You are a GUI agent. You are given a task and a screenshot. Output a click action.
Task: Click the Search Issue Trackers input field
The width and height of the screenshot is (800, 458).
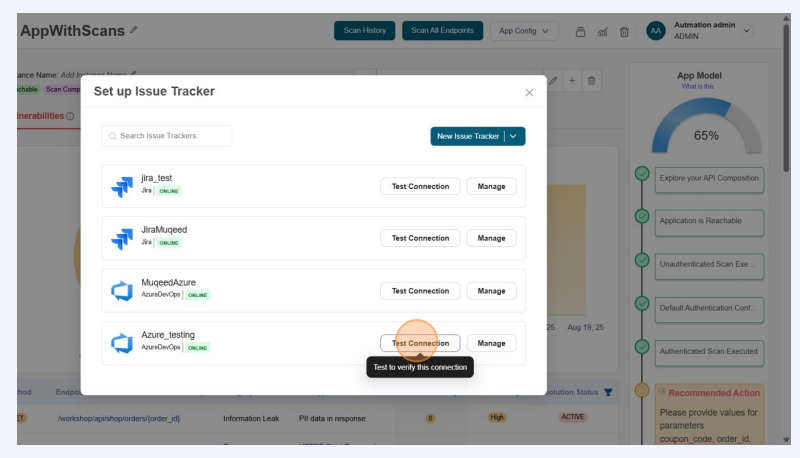tap(167, 136)
